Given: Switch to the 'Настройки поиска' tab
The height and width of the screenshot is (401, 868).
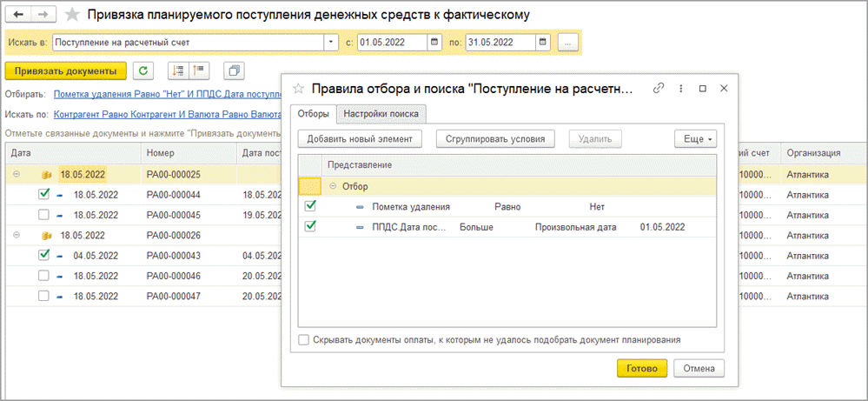Looking at the screenshot, I should (x=381, y=113).
